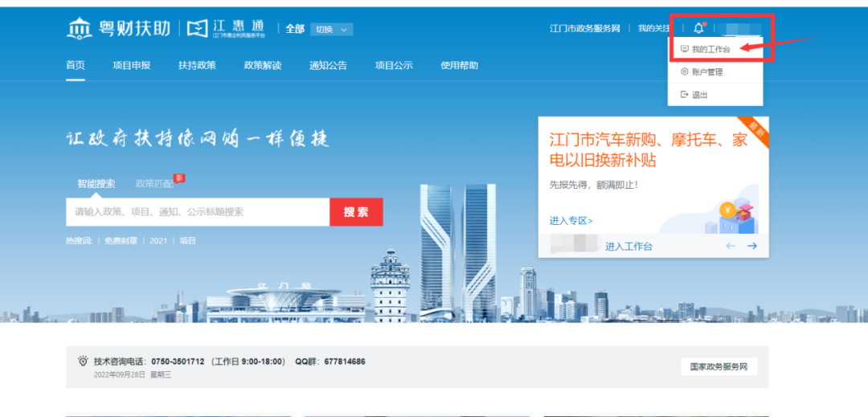Click the 国家政务服务网 button

tap(719, 367)
